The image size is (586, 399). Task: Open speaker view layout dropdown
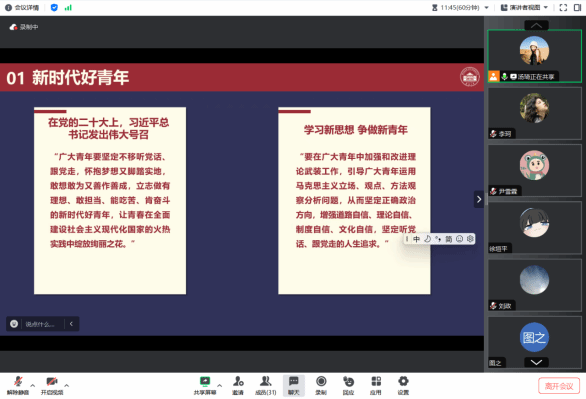pyautogui.click(x=524, y=7)
